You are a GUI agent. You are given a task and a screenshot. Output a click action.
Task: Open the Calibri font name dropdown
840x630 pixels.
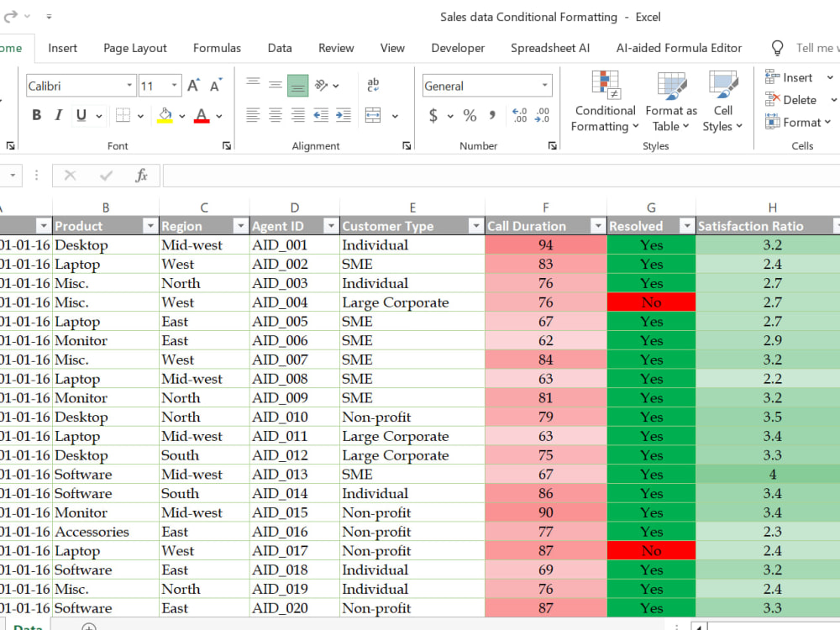coord(129,86)
